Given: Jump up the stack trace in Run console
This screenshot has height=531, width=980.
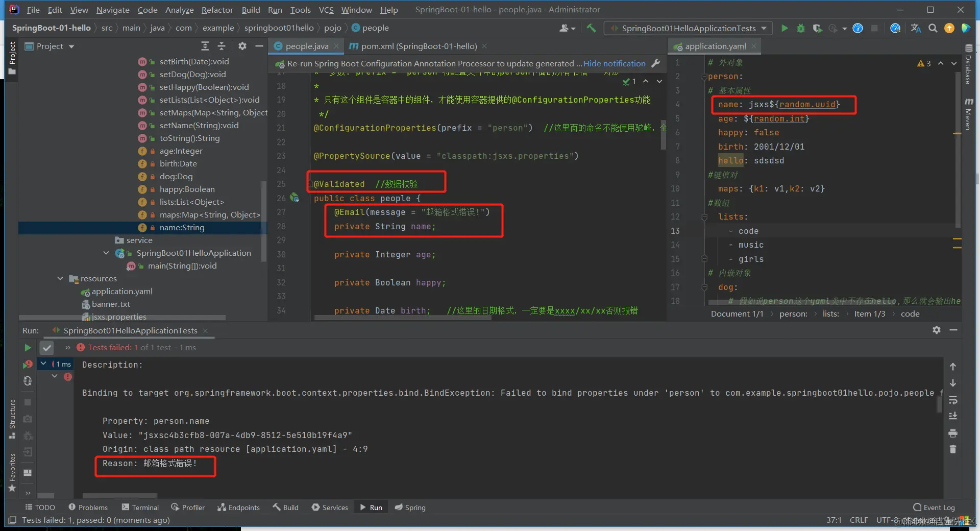Looking at the screenshot, I should click(x=953, y=367).
